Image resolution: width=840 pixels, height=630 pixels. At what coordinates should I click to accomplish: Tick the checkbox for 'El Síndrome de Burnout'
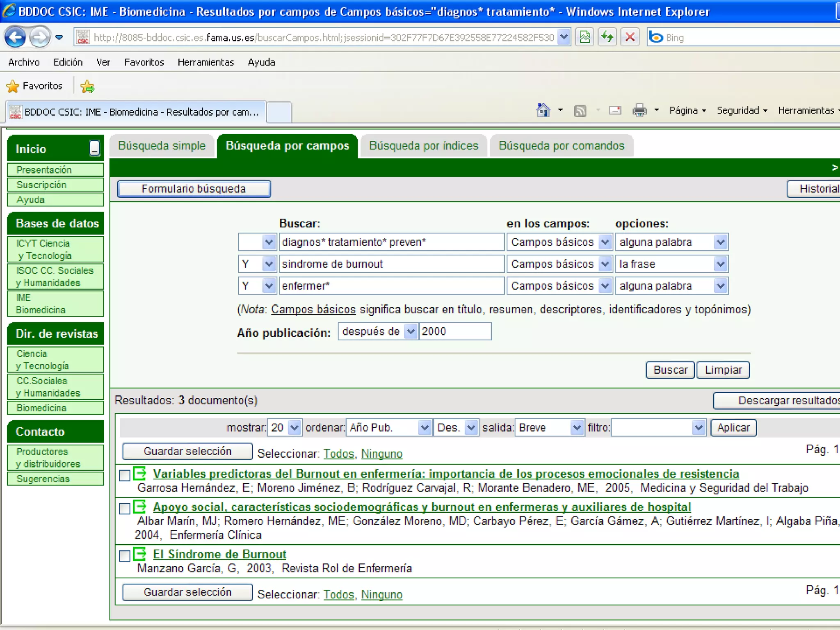pos(125,556)
